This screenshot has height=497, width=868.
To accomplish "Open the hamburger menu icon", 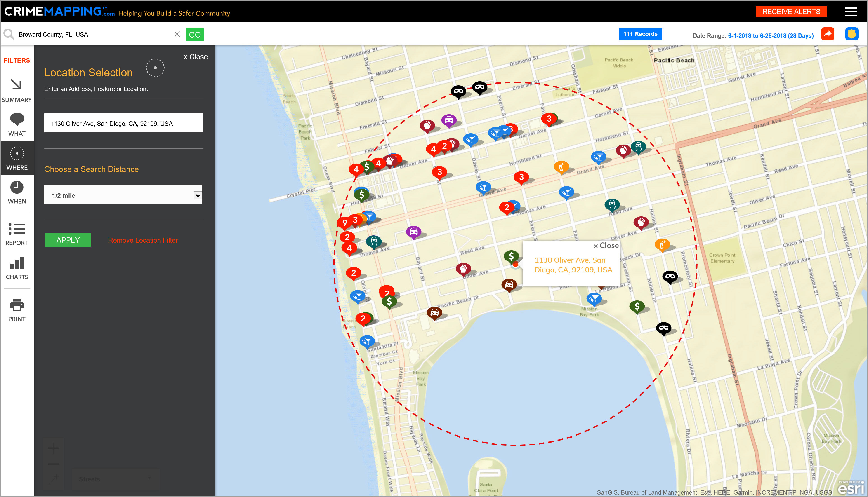I will point(851,12).
